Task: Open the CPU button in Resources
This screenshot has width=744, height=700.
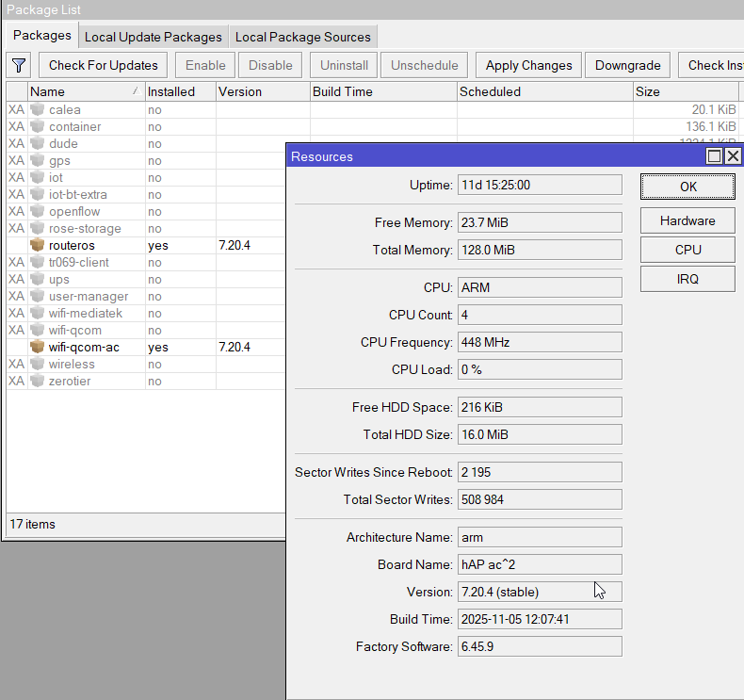Action: tap(687, 250)
